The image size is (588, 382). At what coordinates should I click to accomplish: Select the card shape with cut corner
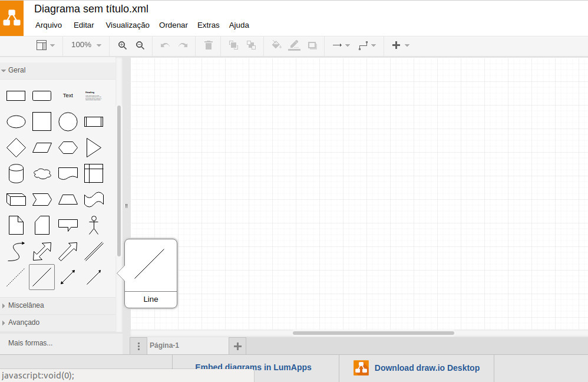[x=42, y=225]
